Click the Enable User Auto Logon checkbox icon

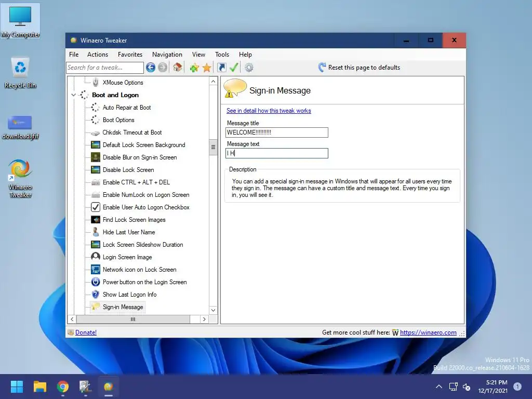[96, 207]
